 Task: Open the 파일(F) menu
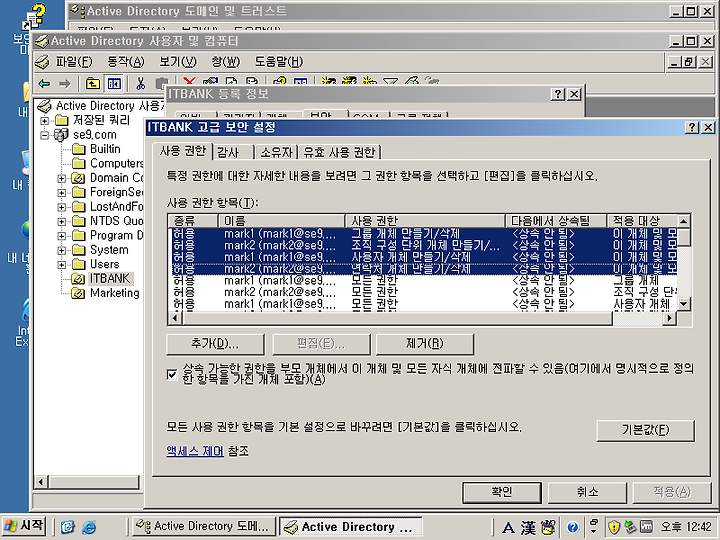click(x=74, y=62)
